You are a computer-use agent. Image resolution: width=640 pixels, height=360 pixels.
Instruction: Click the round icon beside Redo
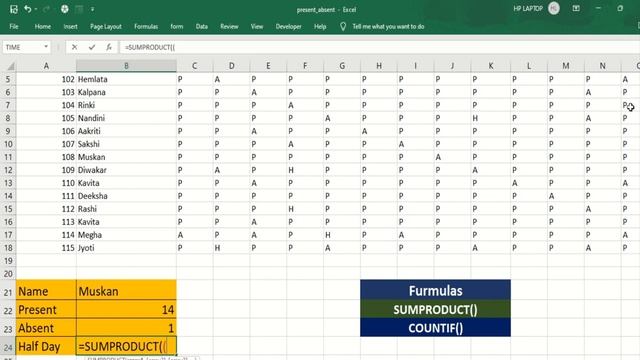pyautogui.click(x=64, y=9)
